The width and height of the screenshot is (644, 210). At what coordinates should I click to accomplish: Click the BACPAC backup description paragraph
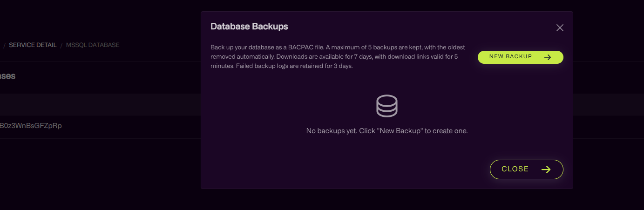click(338, 57)
